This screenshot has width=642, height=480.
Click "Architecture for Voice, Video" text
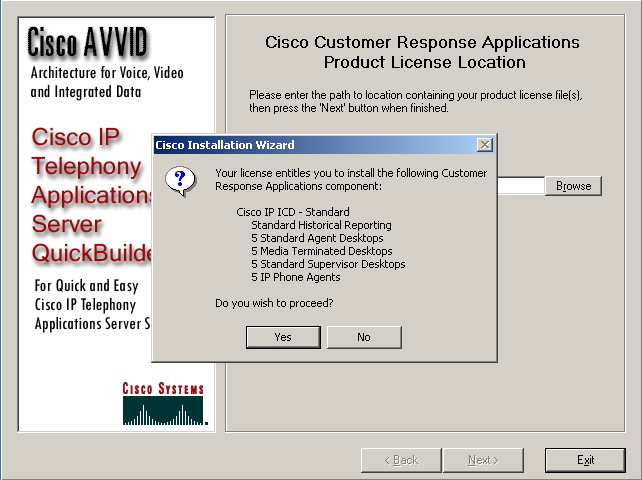pos(107,73)
